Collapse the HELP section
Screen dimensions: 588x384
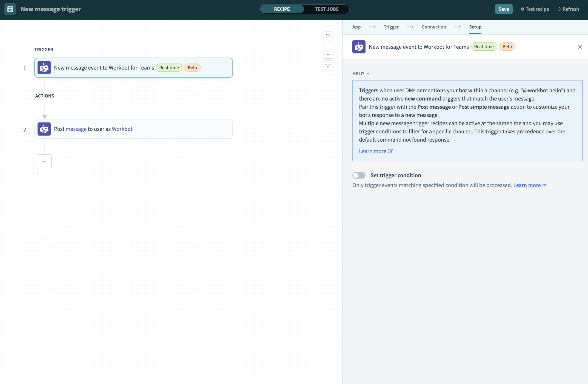coord(361,74)
